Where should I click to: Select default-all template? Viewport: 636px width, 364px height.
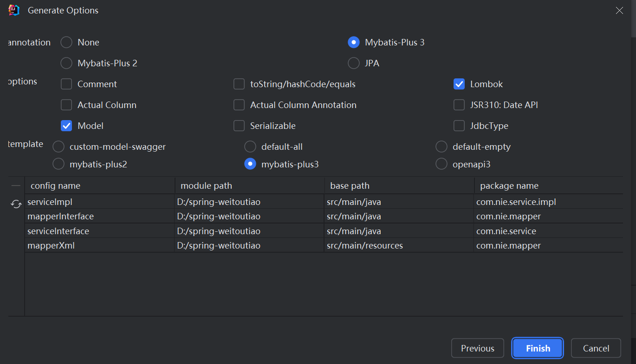[x=250, y=147]
